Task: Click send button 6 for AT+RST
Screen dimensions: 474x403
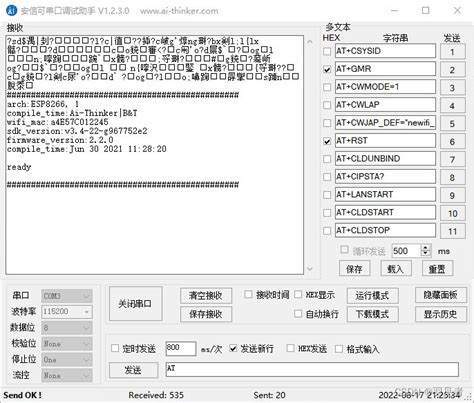Action: 452,142
